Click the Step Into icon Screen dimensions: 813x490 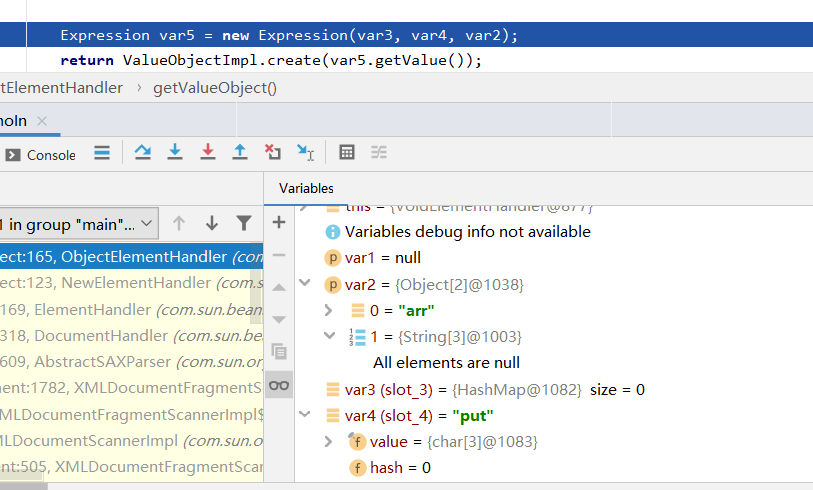click(175, 152)
